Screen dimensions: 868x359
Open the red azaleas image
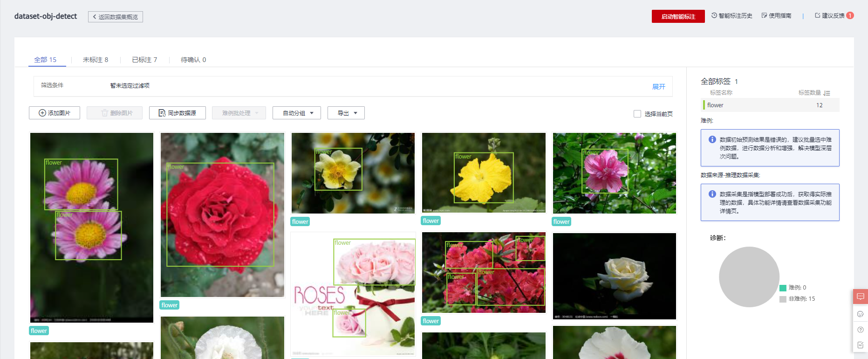484,273
